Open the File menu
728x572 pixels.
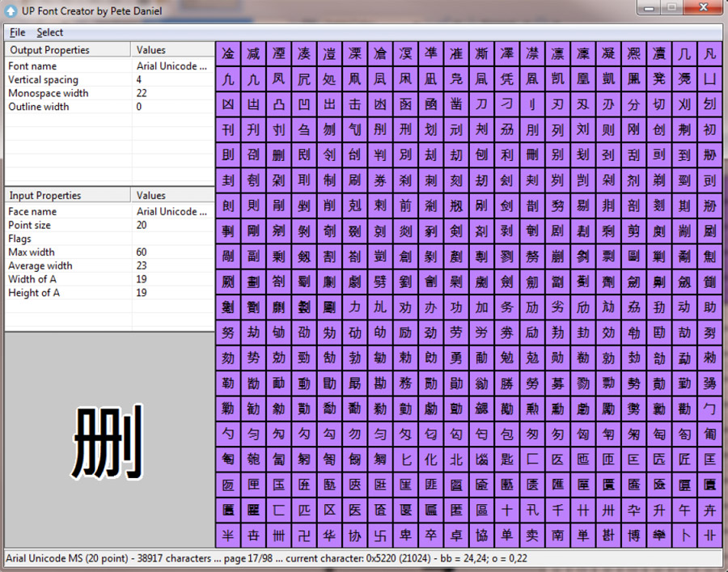click(17, 32)
